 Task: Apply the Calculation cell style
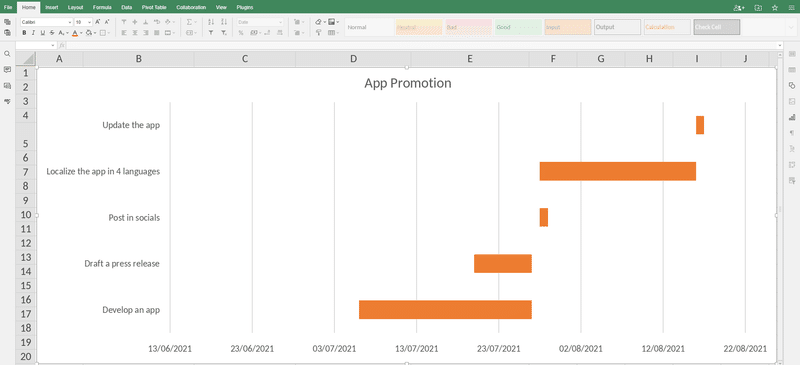pyautogui.click(x=667, y=27)
